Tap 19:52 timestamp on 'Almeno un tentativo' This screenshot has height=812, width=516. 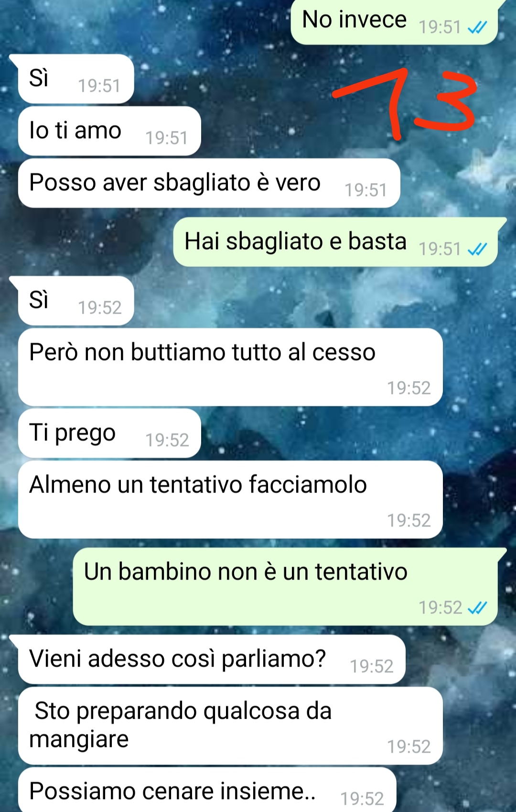click(x=409, y=521)
